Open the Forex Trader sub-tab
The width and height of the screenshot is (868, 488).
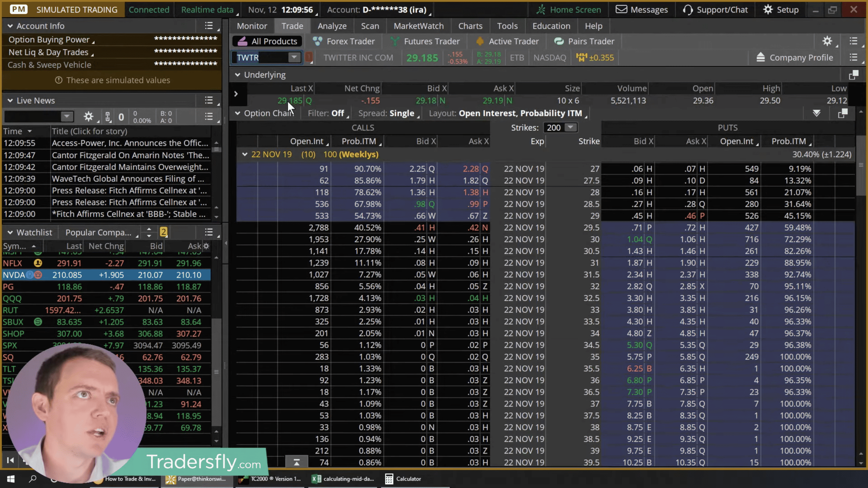click(x=344, y=42)
